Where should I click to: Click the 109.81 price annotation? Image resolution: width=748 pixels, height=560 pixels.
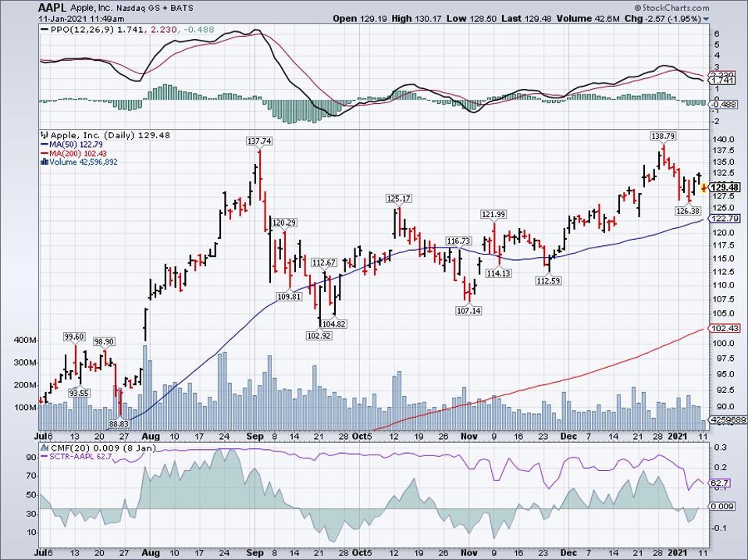tap(289, 296)
